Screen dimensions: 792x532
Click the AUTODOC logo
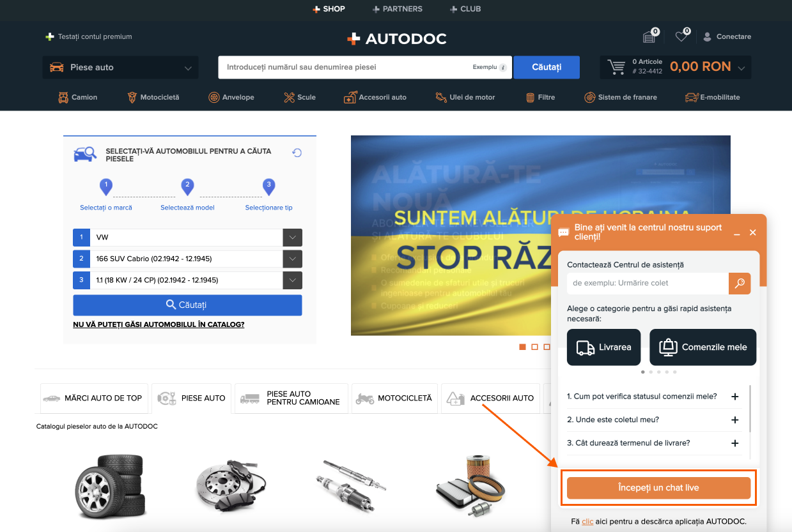(x=396, y=39)
